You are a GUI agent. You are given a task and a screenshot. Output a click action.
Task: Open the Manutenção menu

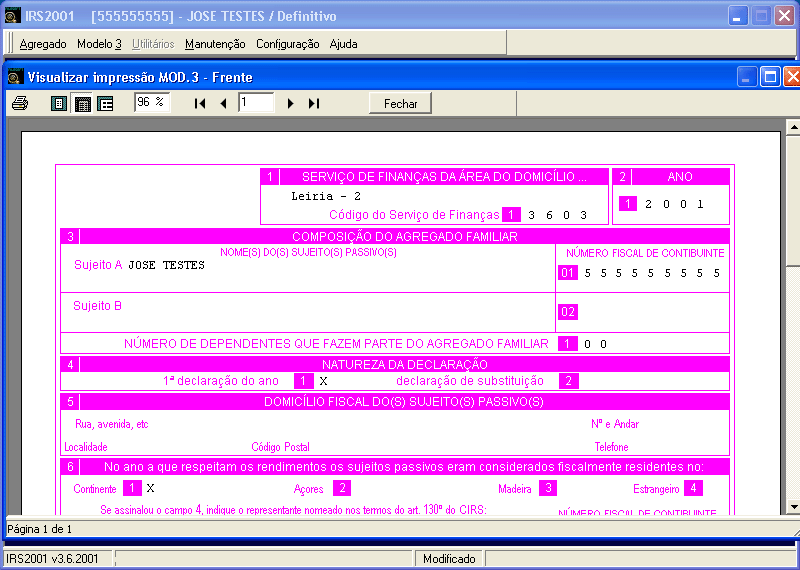coord(215,44)
